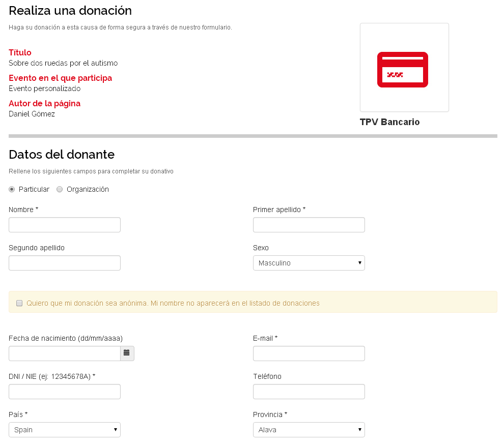This screenshot has height=445, width=504.
Task: Click the Primer apellido input field
Action: pos(309,225)
